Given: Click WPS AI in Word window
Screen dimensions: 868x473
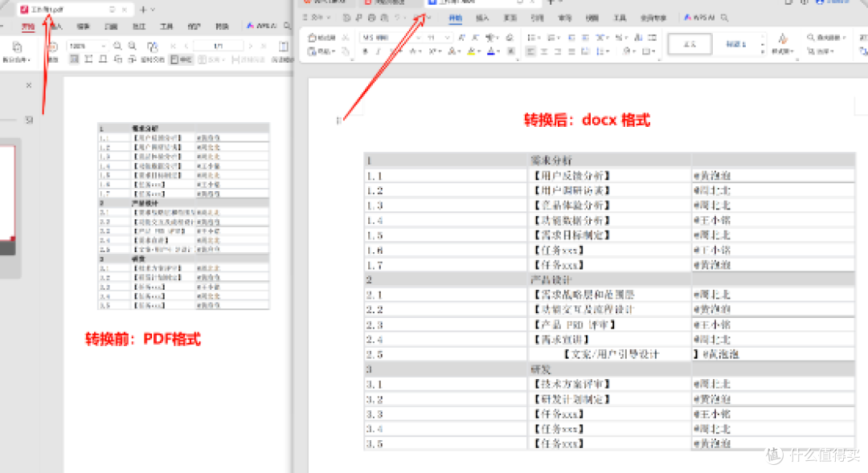Looking at the screenshot, I should pos(700,18).
